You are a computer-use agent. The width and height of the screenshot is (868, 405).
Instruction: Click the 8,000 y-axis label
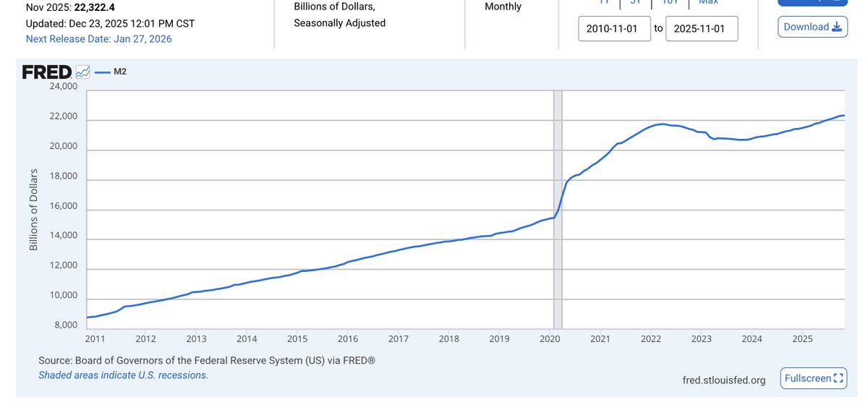(x=65, y=325)
